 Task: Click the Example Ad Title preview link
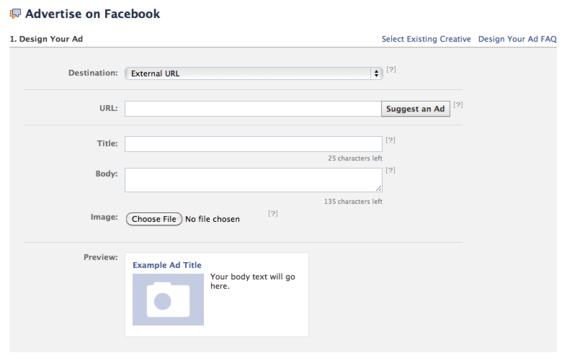tap(167, 265)
